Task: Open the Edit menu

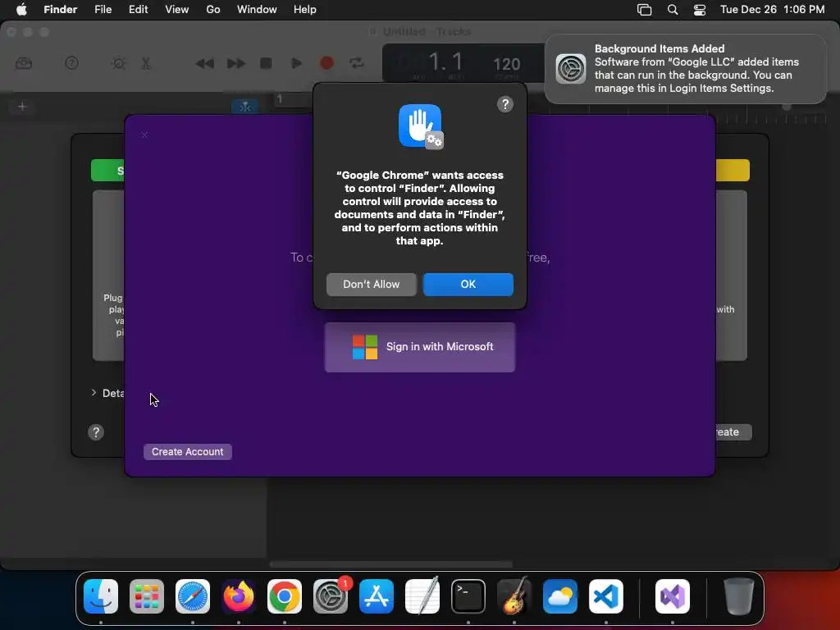Action: (x=138, y=10)
